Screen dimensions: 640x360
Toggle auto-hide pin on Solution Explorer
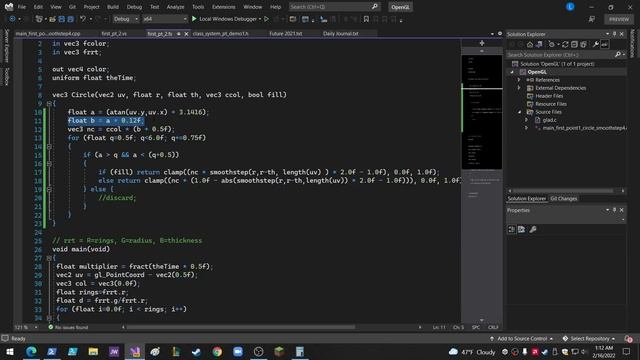615,34
